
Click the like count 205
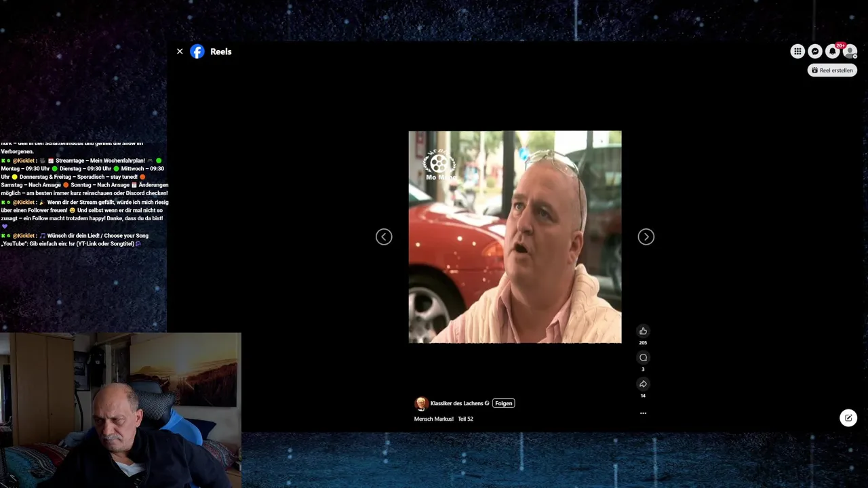pyautogui.click(x=643, y=343)
